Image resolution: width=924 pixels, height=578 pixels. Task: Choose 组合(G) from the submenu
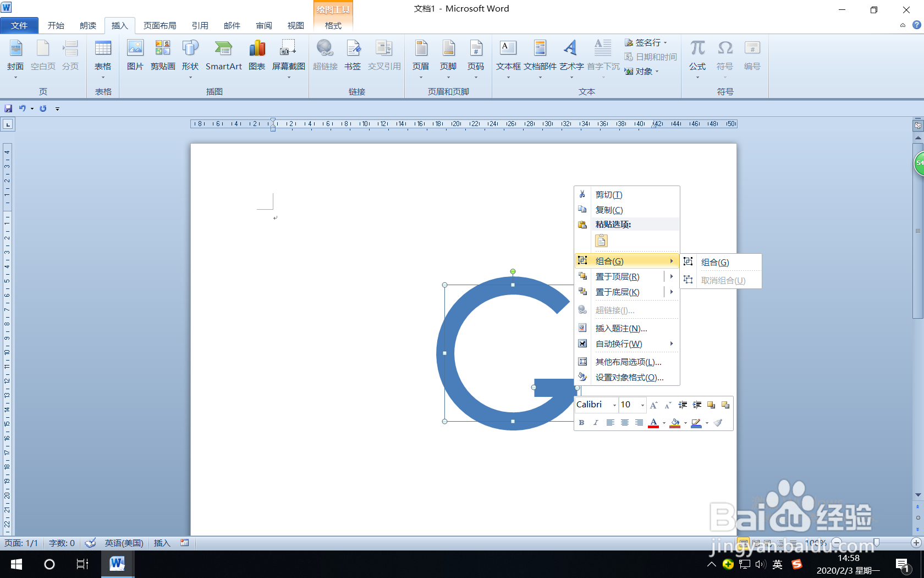tap(715, 262)
